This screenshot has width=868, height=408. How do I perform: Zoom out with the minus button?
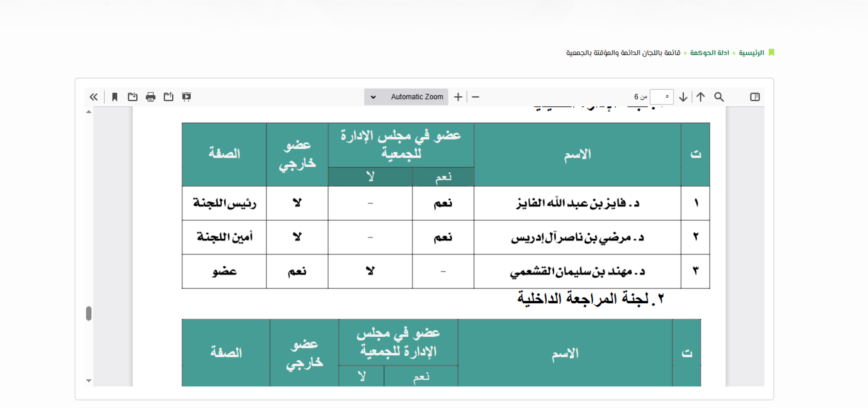coord(475,97)
